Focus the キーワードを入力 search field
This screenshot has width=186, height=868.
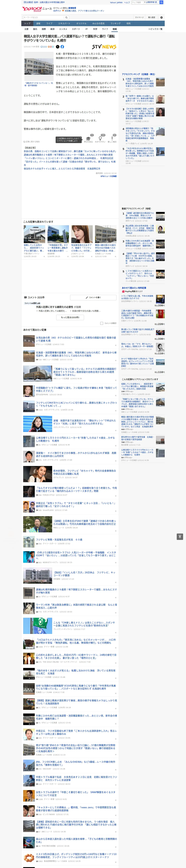pos(44,18)
